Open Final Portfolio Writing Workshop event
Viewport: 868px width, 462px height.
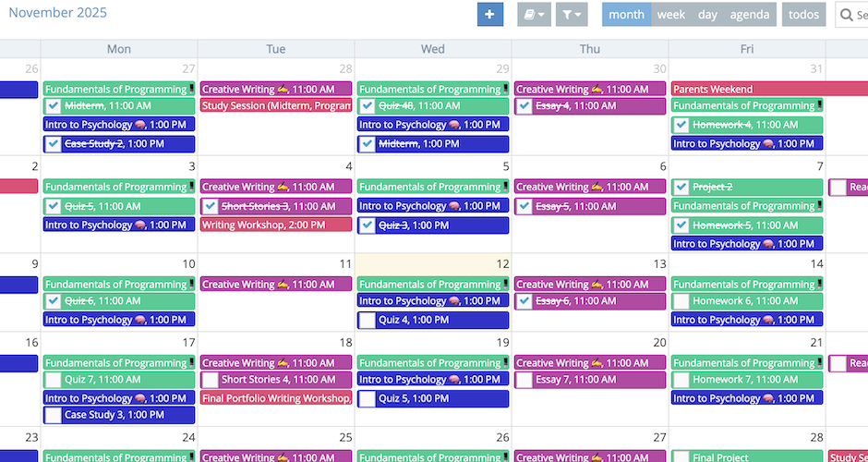(275, 398)
